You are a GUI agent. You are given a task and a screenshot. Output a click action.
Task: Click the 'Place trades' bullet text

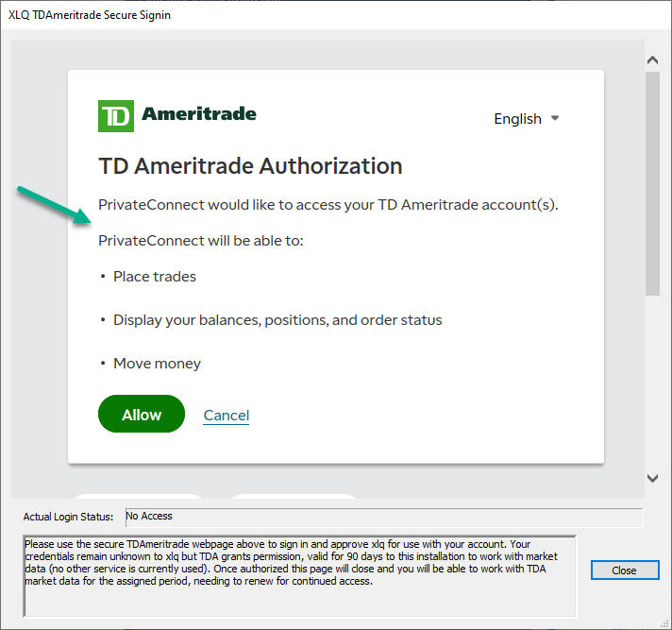click(154, 277)
